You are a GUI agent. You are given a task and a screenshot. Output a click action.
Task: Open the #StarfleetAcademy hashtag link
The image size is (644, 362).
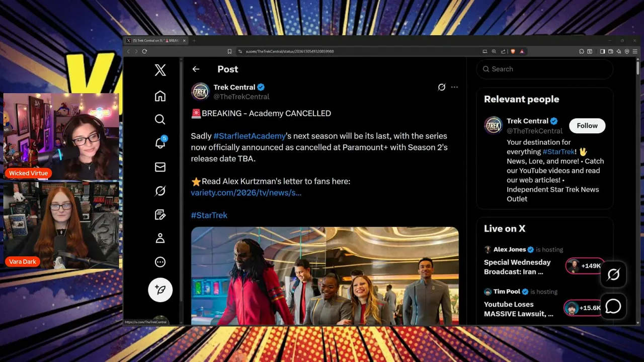(250, 136)
